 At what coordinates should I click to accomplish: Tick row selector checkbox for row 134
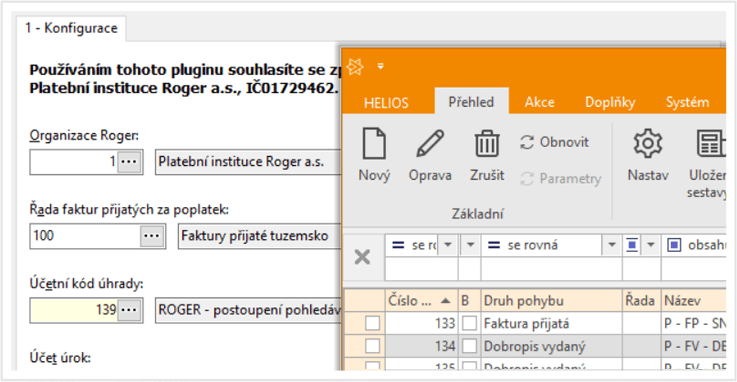click(x=372, y=346)
